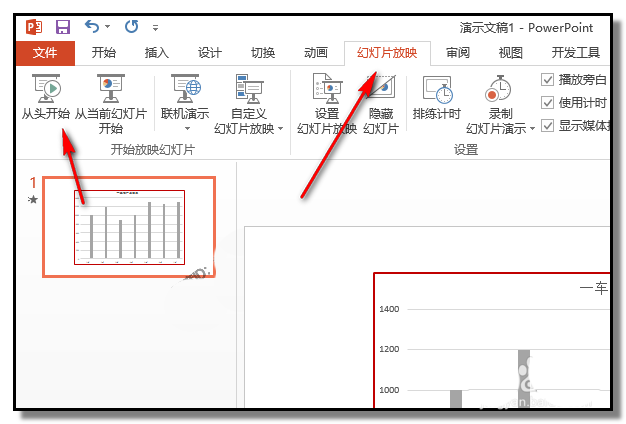The height and width of the screenshot is (424, 626).
Task: Expand the 录制幻灯片演示 dropdown
Action: 533,128
